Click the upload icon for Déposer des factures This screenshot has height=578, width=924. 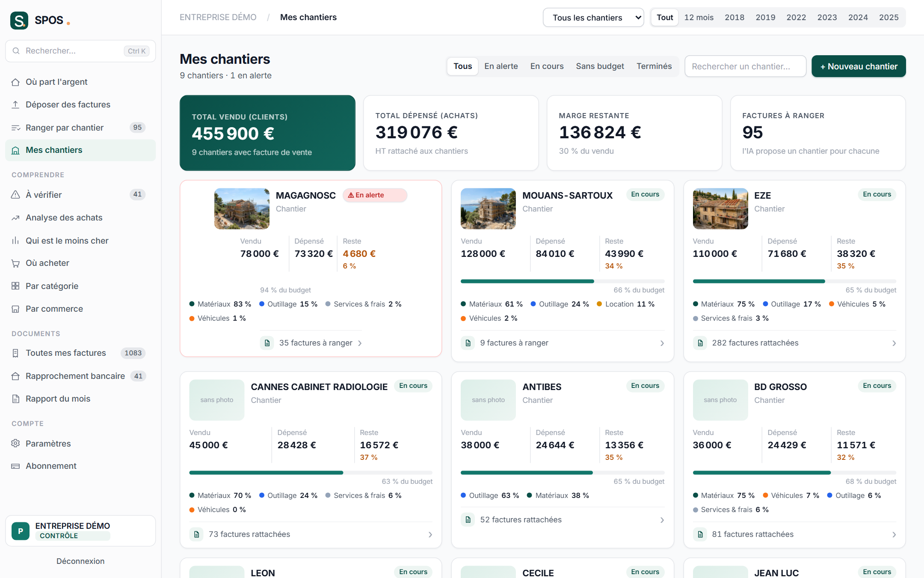[15, 104]
